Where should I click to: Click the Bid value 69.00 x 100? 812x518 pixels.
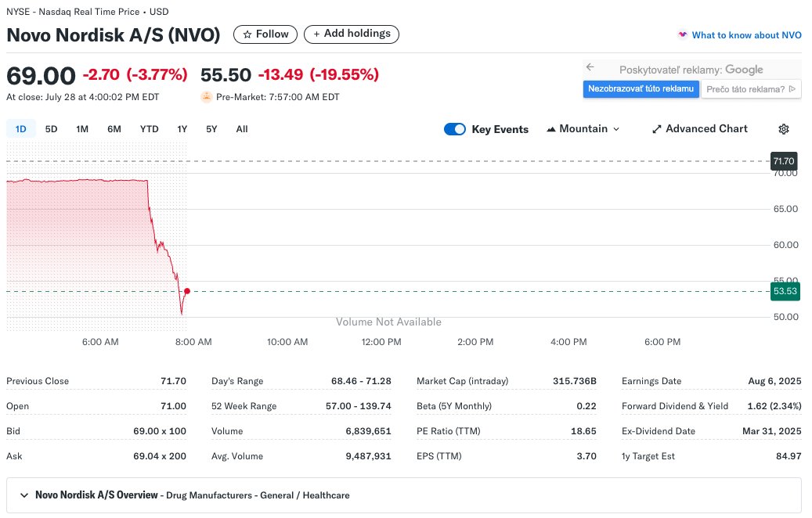[x=160, y=431]
